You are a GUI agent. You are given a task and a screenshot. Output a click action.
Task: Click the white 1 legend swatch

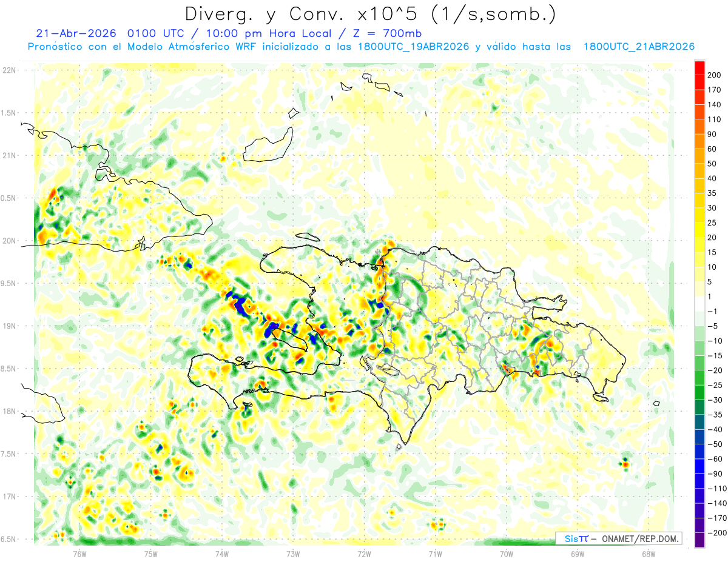[699, 304]
